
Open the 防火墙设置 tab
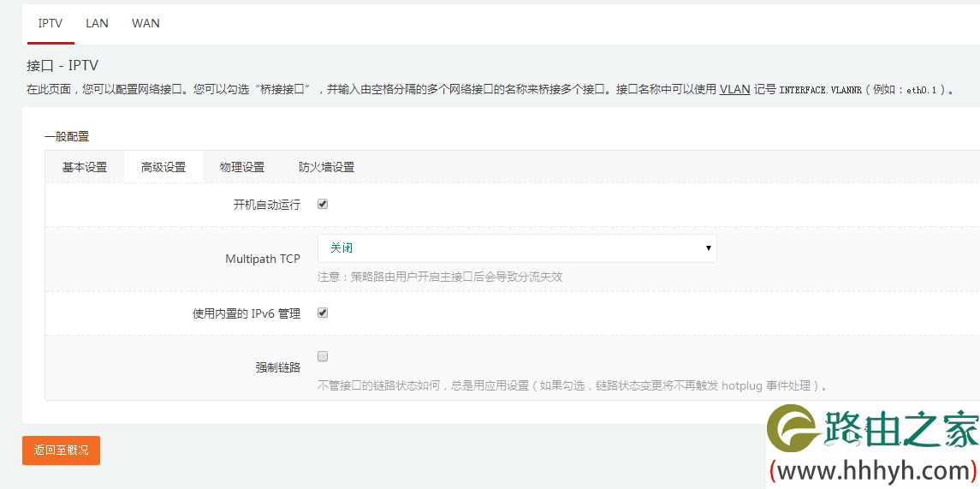point(326,167)
